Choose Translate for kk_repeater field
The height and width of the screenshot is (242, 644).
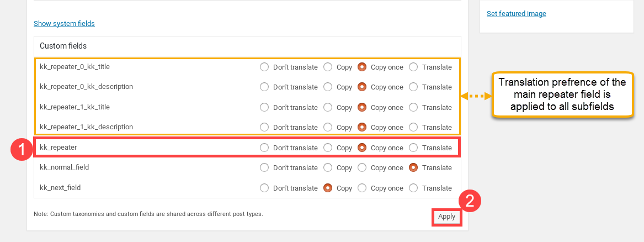pyautogui.click(x=413, y=148)
